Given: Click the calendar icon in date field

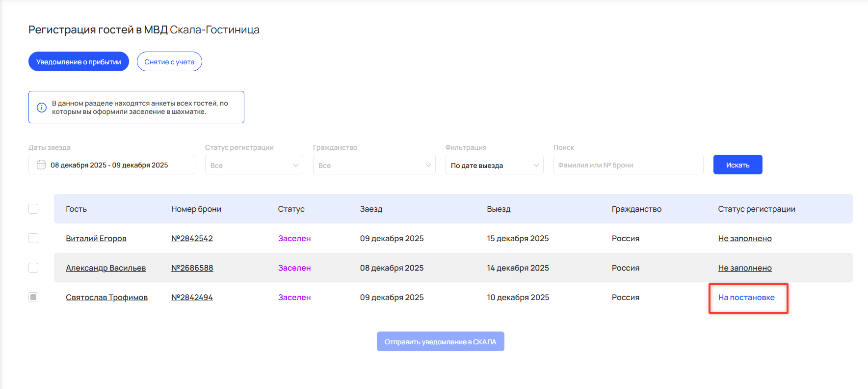Looking at the screenshot, I should point(41,165).
